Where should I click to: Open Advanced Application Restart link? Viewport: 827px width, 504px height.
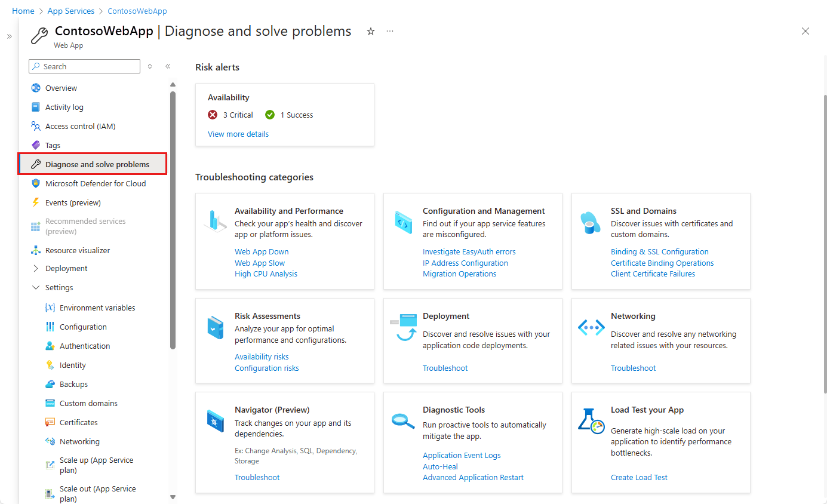[473, 477]
